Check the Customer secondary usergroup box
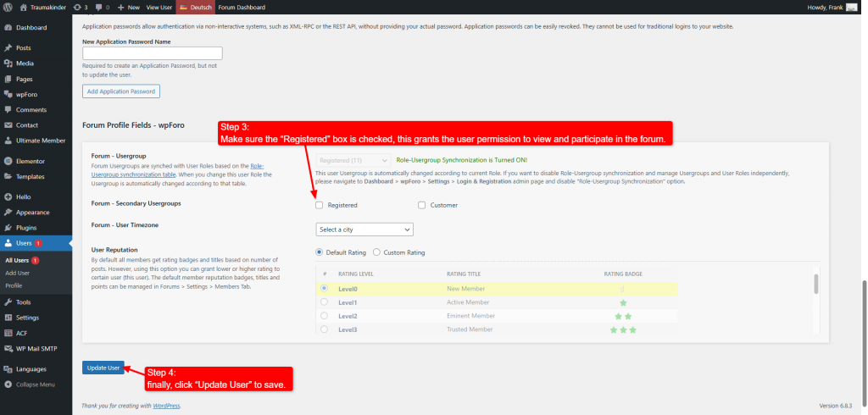Image resolution: width=868 pixels, height=415 pixels. (x=421, y=205)
